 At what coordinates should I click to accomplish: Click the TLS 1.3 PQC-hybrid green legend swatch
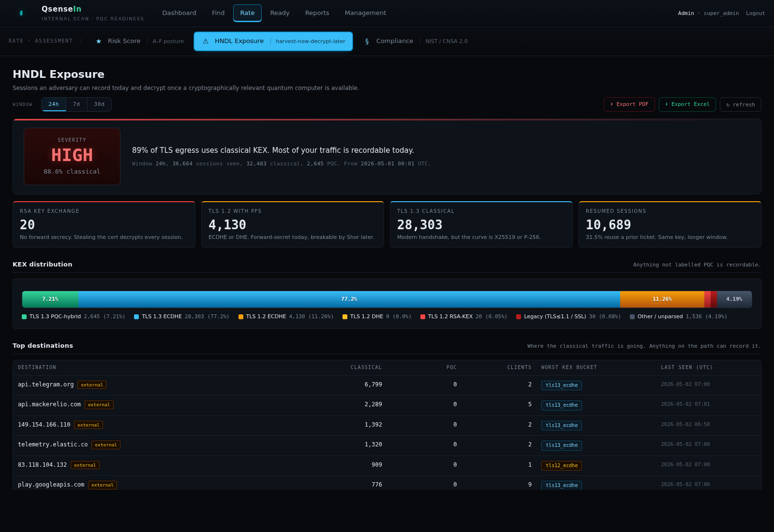(24, 317)
